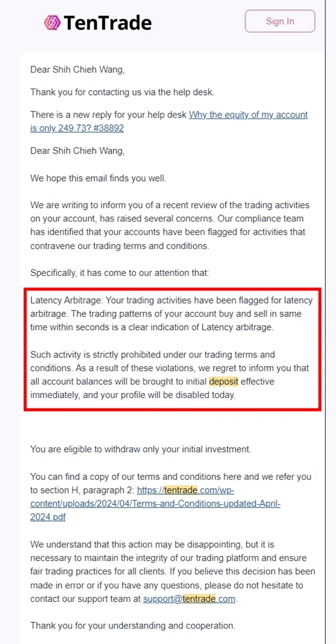Click the highlighted word "deposit"
Screen dimensions: 336x644
click(223, 381)
